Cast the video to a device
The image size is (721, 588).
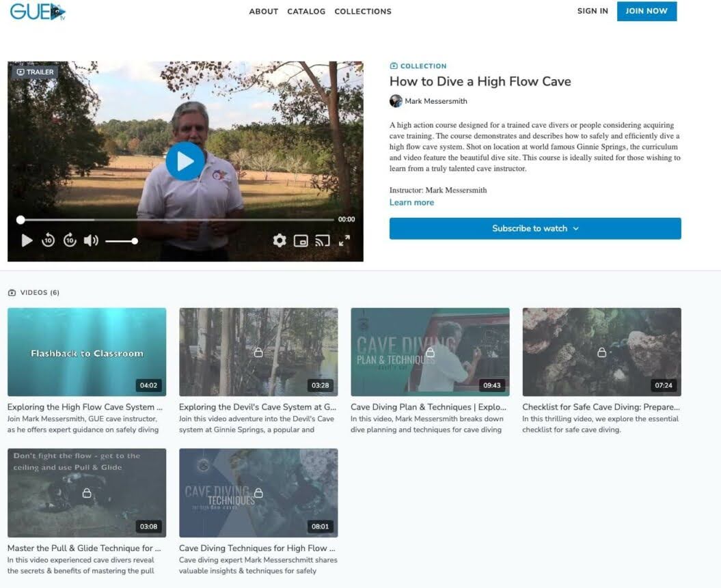click(323, 240)
